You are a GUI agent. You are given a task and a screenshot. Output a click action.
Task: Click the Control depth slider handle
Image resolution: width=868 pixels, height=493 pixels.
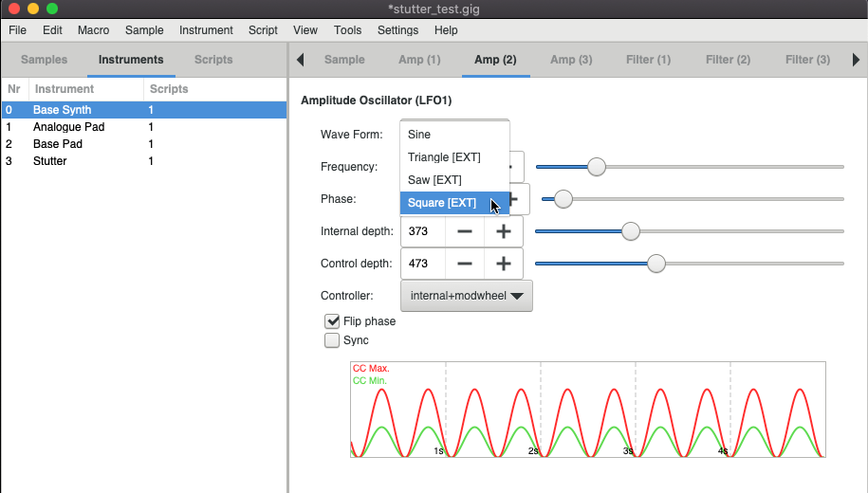(x=656, y=264)
